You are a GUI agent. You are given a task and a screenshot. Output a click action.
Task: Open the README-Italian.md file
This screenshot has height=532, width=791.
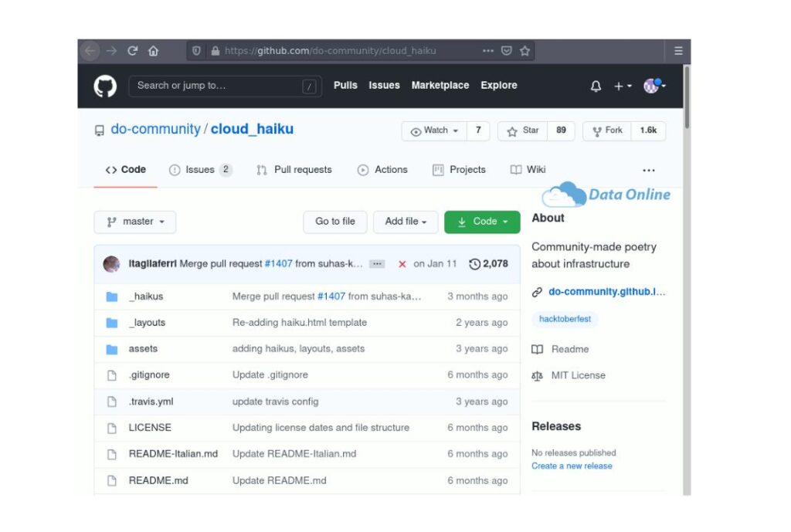[x=173, y=454]
